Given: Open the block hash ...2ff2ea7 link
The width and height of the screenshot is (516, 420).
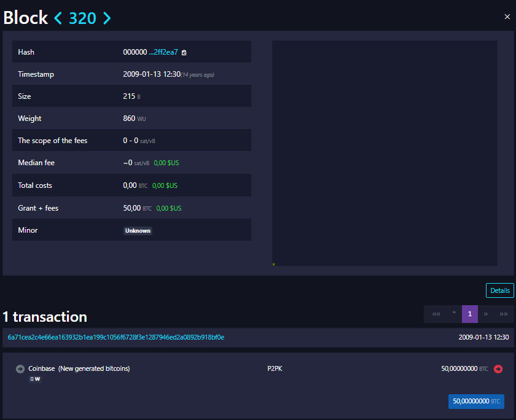Looking at the screenshot, I should [x=163, y=52].
